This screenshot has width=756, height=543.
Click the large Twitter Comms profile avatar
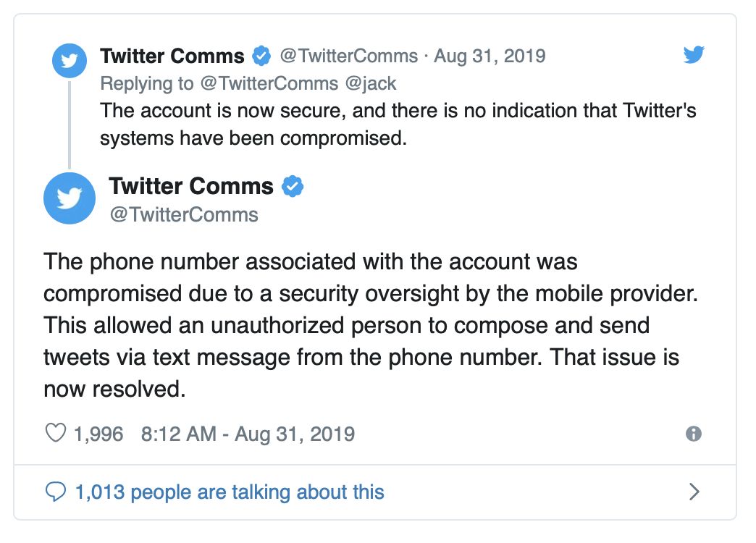(x=70, y=198)
